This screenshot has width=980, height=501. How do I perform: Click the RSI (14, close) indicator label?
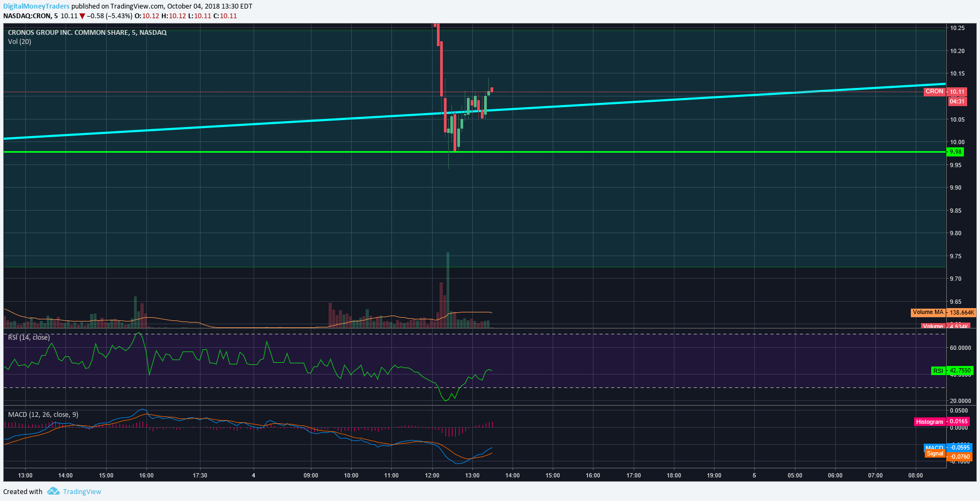click(29, 338)
